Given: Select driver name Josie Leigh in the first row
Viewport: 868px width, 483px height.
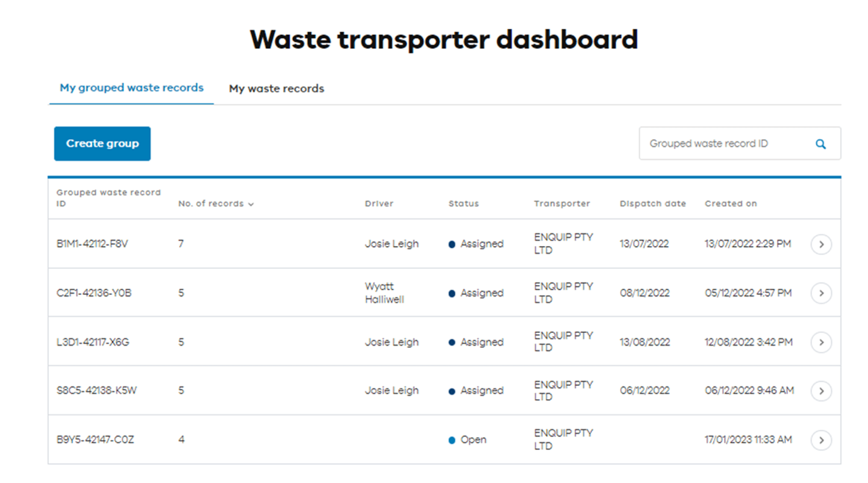Looking at the screenshot, I should click(391, 244).
